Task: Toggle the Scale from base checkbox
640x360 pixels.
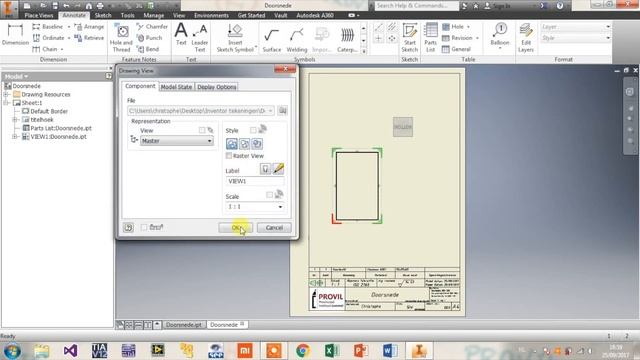Action: coord(269,195)
